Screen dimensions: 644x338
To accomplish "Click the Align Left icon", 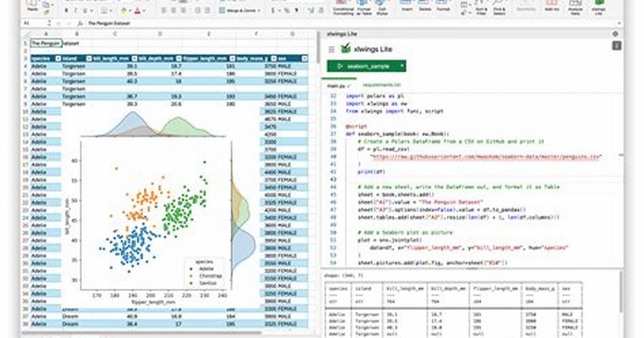I will (164, 11).
